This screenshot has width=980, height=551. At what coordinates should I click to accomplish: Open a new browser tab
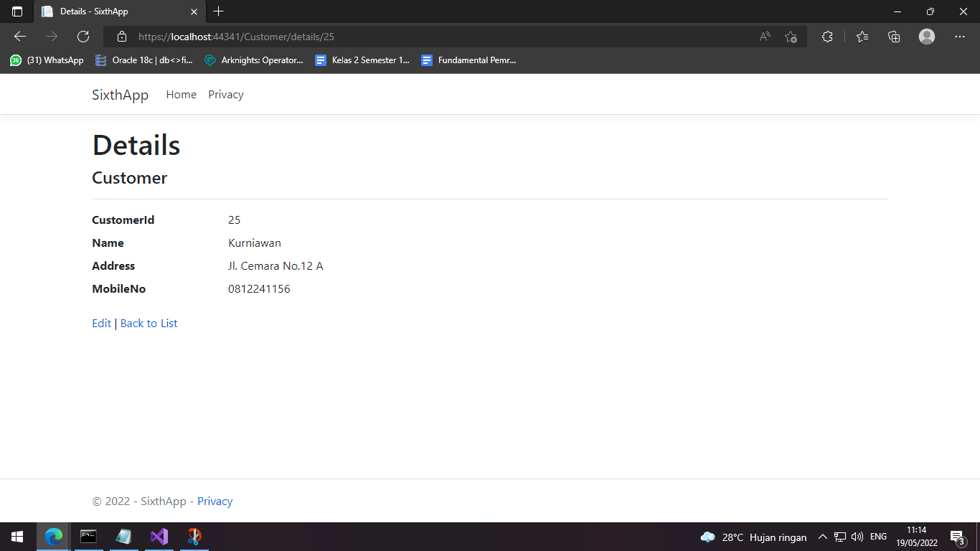click(219, 11)
